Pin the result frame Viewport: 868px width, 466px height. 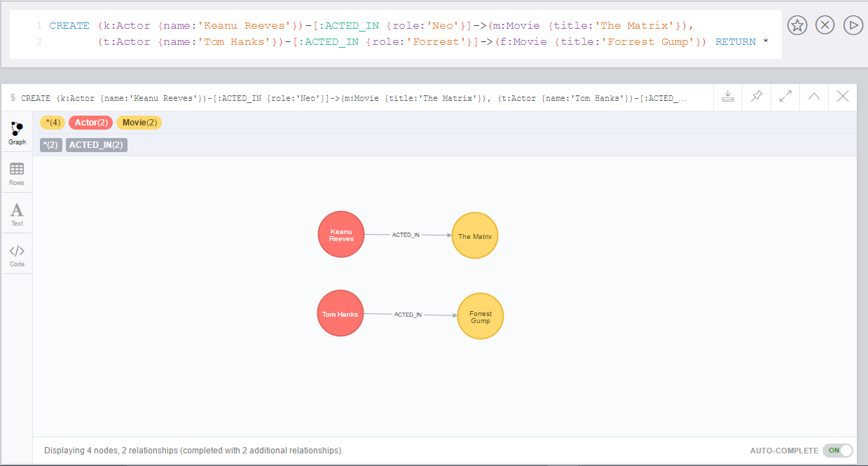pyautogui.click(x=756, y=97)
